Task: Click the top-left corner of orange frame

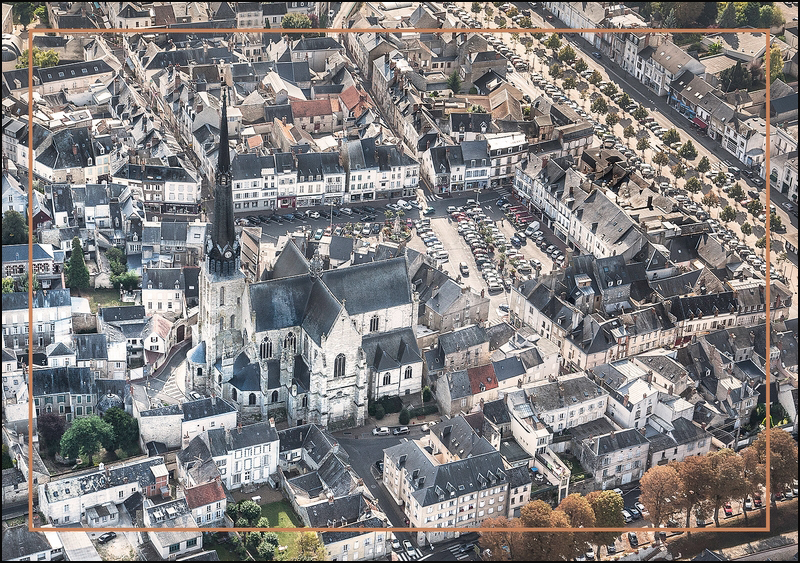Action: (x=31, y=31)
